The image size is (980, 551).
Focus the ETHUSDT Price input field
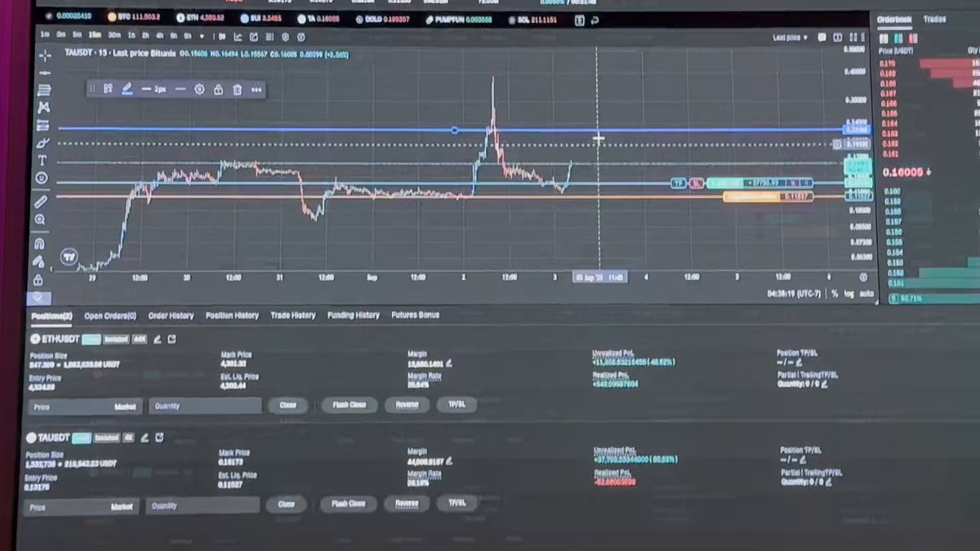coord(85,406)
